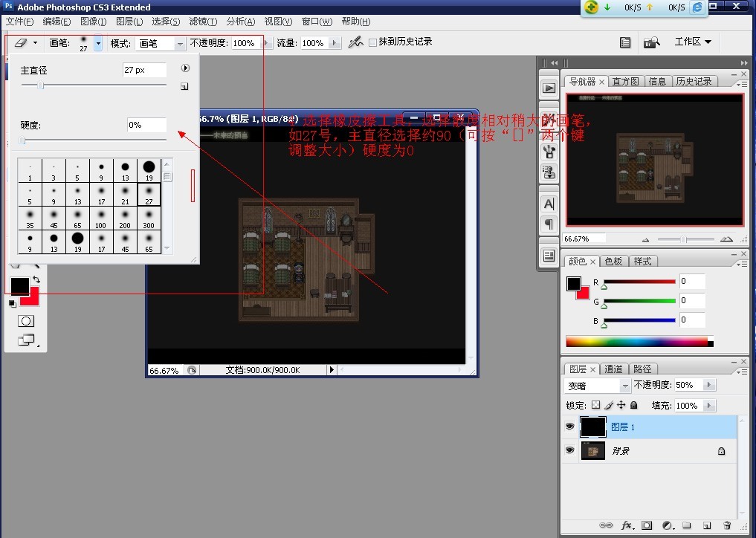Add a layer mask to 图层 1
The height and width of the screenshot is (538, 756).
coord(647,525)
